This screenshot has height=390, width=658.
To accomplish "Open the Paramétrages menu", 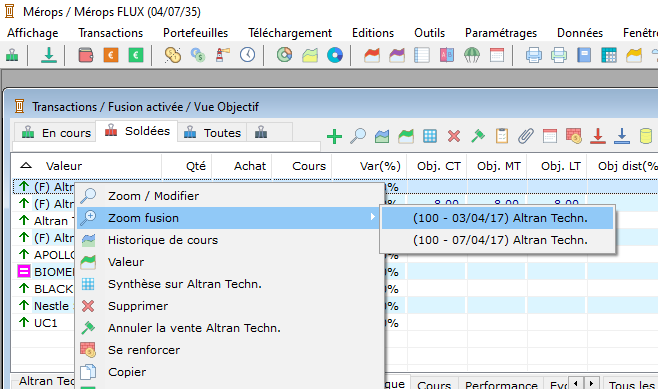I will [501, 33].
